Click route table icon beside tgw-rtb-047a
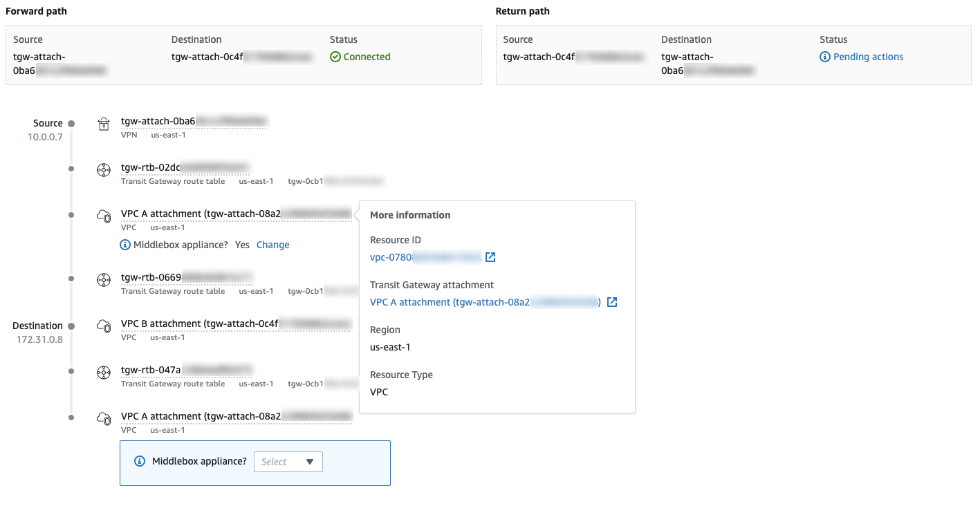980x506 pixels. point(103,373)
